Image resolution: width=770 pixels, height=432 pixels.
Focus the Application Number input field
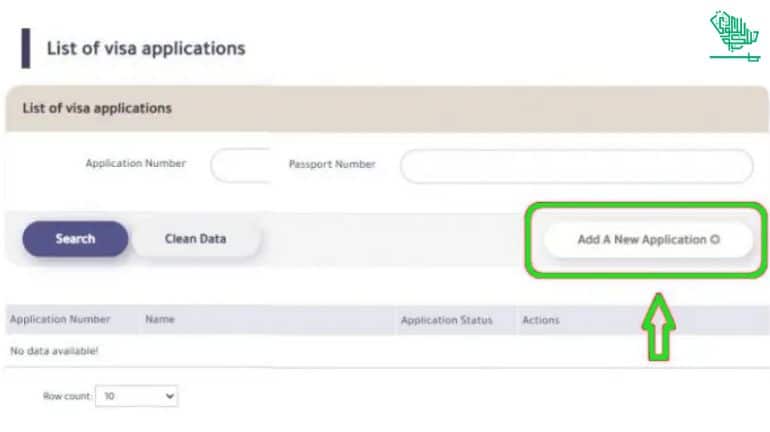240,166
